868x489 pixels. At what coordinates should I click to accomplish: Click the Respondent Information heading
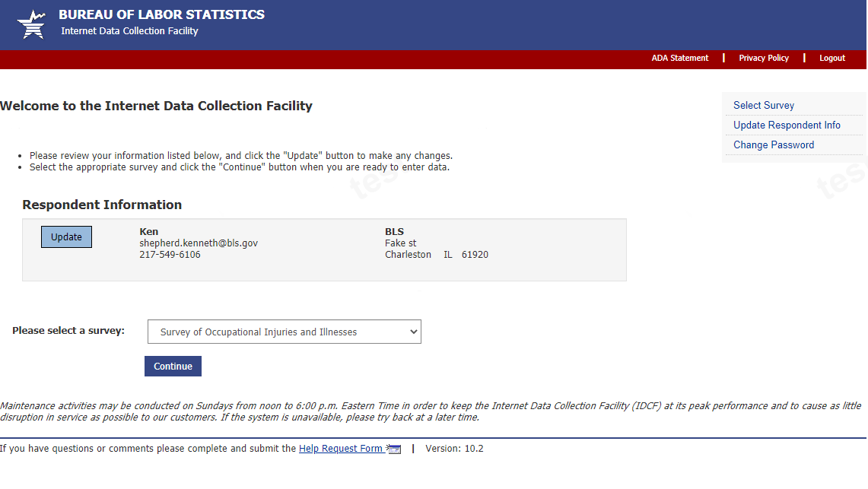coord(102,205)
